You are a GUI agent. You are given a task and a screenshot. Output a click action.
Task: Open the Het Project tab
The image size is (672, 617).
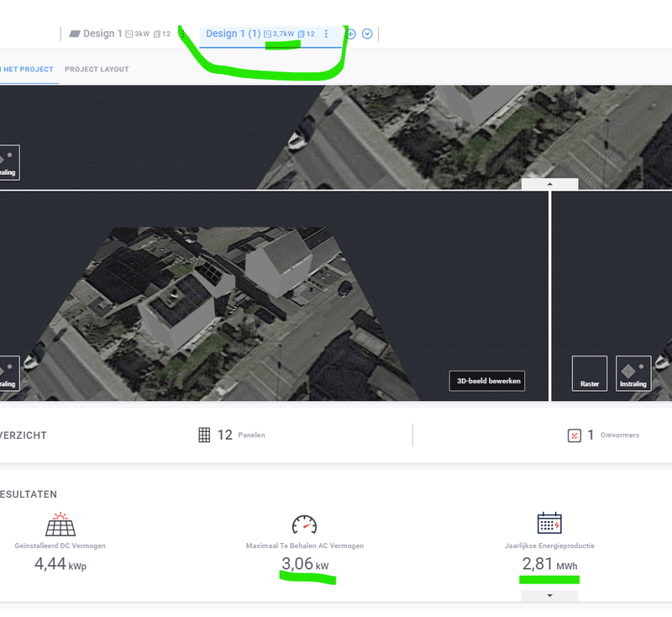(x=29, y=70)
